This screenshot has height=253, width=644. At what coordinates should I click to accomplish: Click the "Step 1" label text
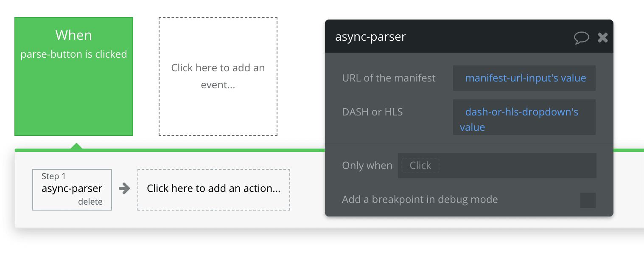coord(53,176)
